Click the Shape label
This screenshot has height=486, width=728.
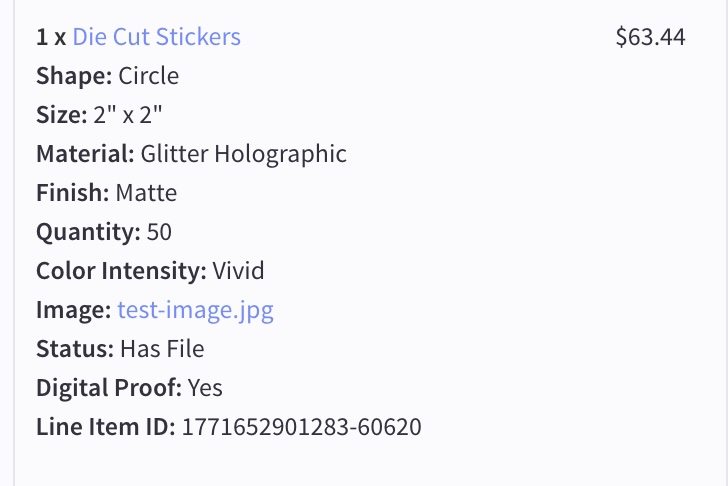coord(74,76)
